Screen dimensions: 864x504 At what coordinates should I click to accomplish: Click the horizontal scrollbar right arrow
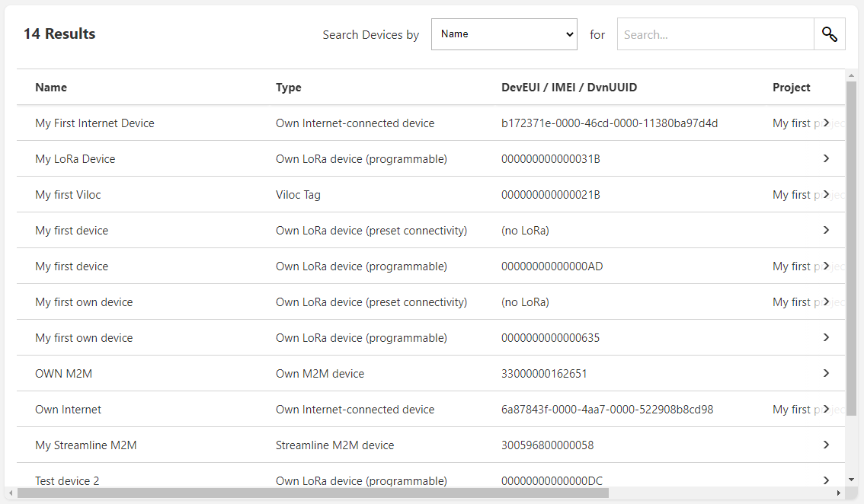pyautogui.click(x=839, y=493)
